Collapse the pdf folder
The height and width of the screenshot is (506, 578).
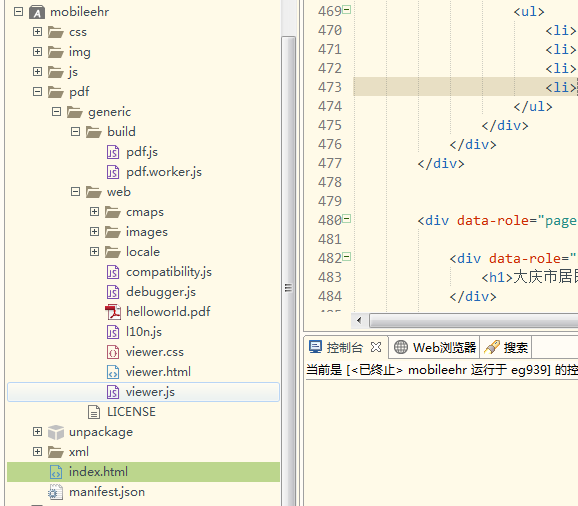tap(37, 91)
